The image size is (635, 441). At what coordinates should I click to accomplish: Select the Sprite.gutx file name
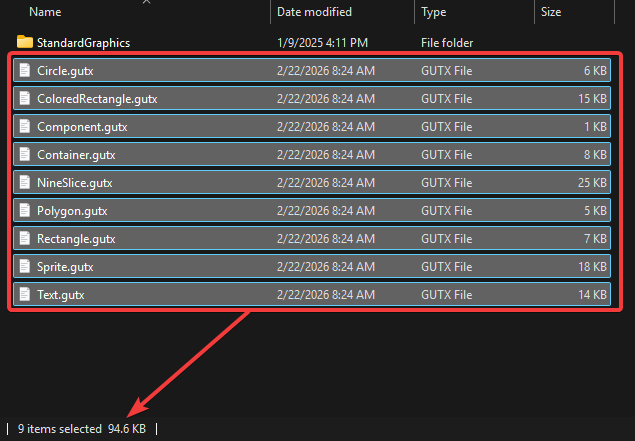(x=65, y=267)
